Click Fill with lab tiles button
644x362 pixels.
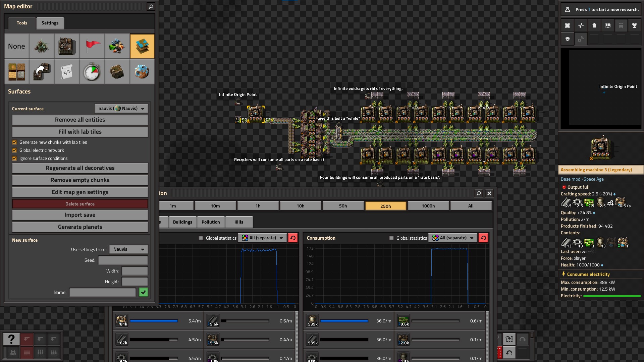pyautogui.click(x=80, y=132)
